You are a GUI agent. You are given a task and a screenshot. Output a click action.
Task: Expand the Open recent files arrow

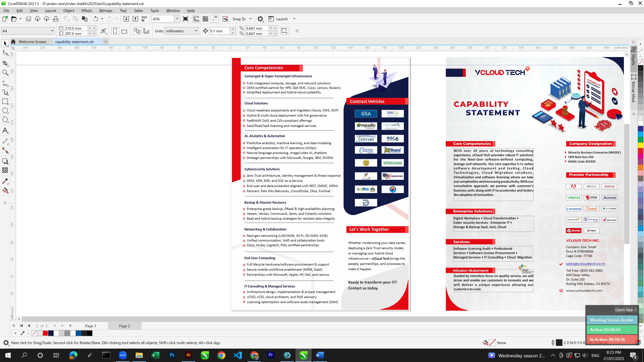pyautogui.click(x=20, y=19)
